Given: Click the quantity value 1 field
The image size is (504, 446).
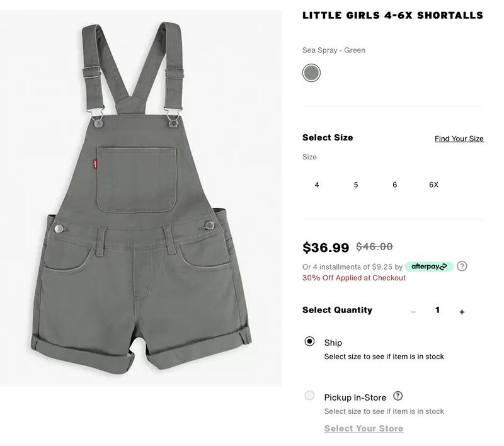Looking at the screenshot, I should pyautogui.click(x=437, y=310).
